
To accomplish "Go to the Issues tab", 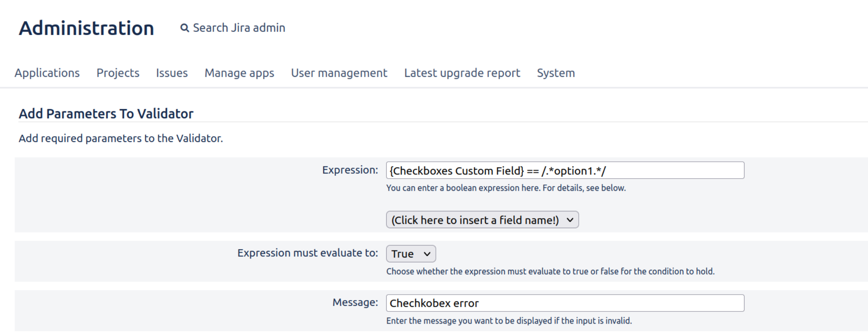I will click(x=171, y=73).
